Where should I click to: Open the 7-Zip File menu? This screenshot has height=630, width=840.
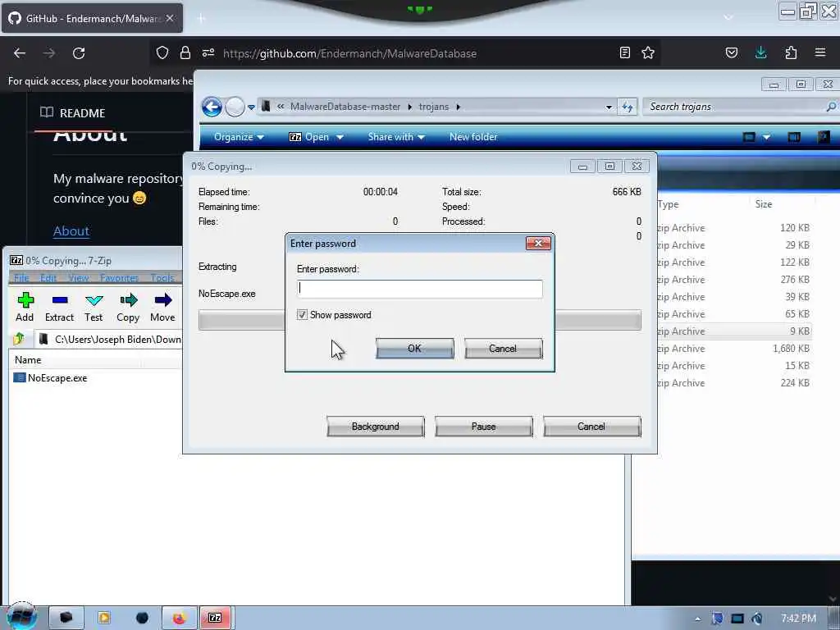point(21,277)
